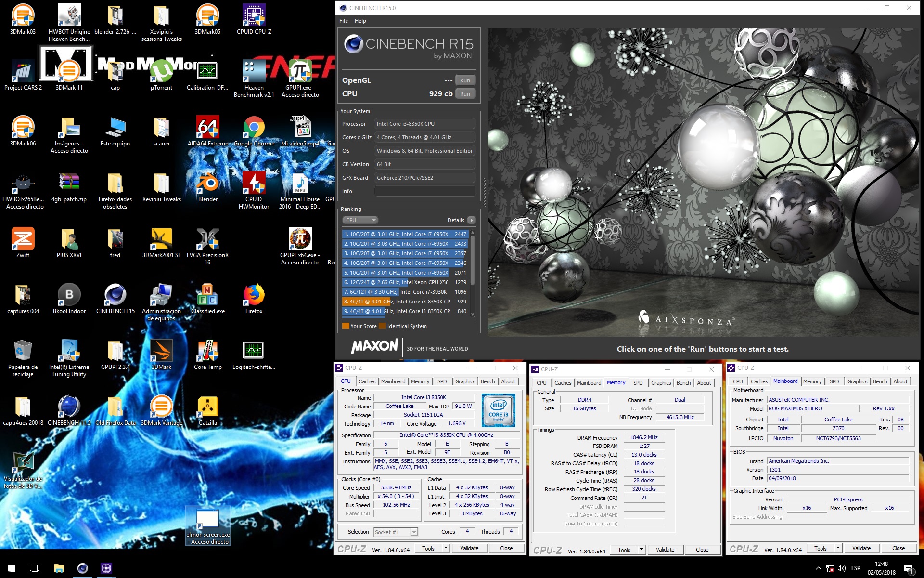Launch Intel Extreme Tuning Utility icon
This screenshot has width=924, height=578.
(x=69, y=358)
